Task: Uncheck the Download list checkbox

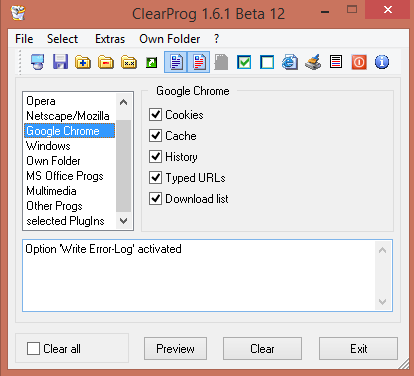Action: [155, 199]
